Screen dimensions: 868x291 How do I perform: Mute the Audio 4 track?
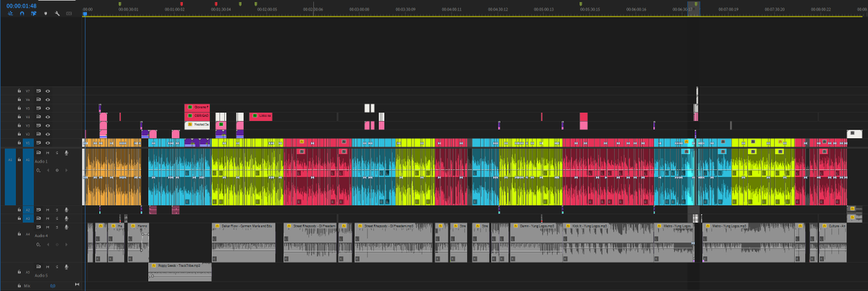[48, 227]
